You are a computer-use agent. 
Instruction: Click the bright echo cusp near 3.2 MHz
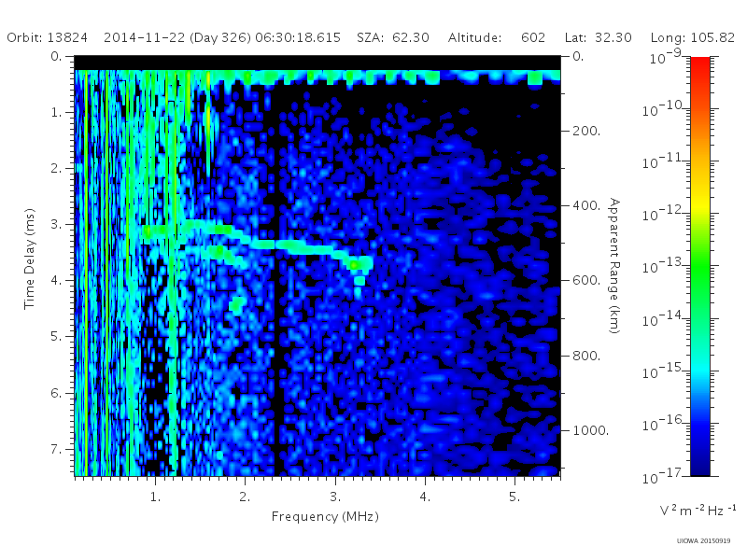click(x=355, y=264)
